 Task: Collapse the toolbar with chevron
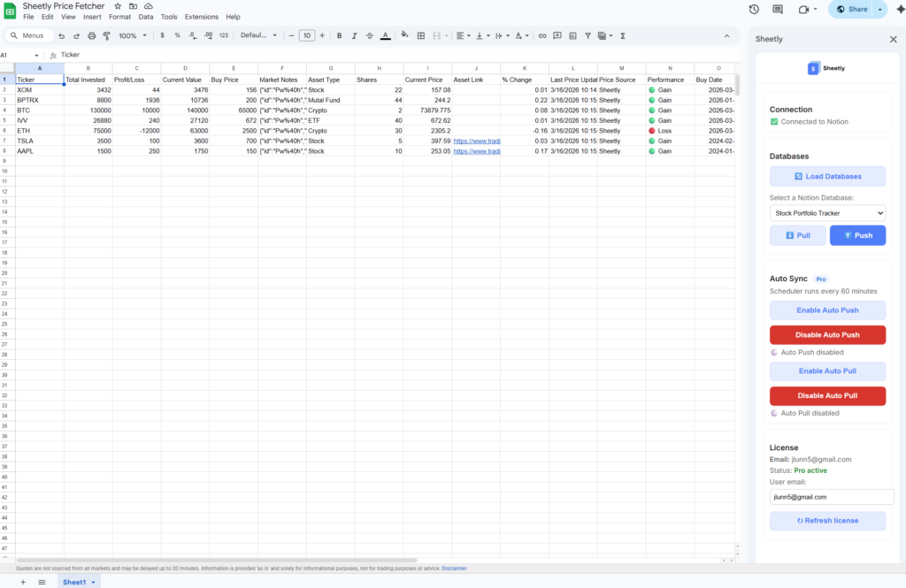point(727,36)
